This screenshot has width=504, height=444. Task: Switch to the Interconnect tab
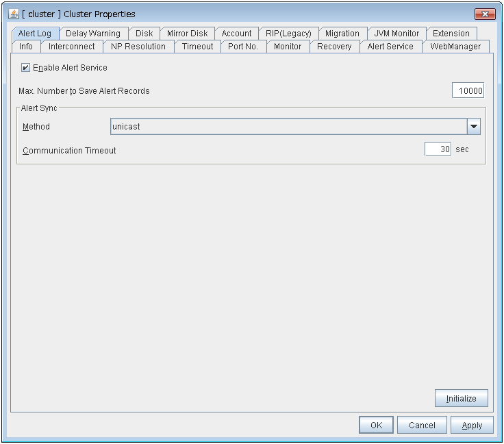[x=72, y=47]
